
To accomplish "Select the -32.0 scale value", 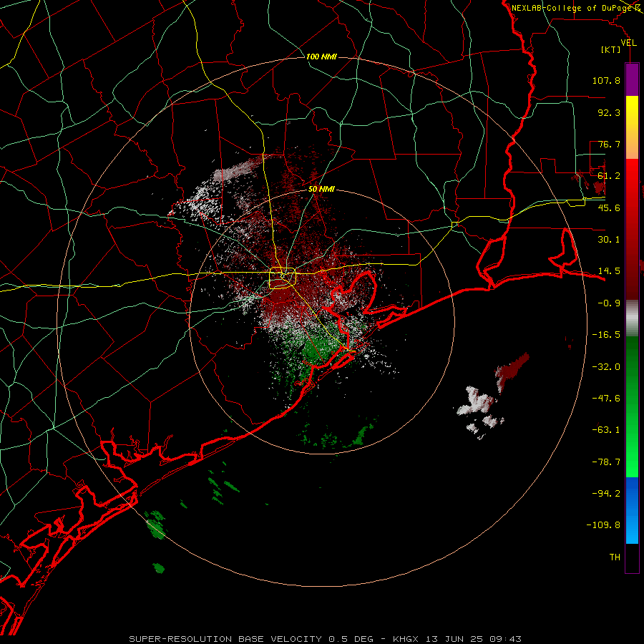I will pyautogui.click(x=606, y=367).
